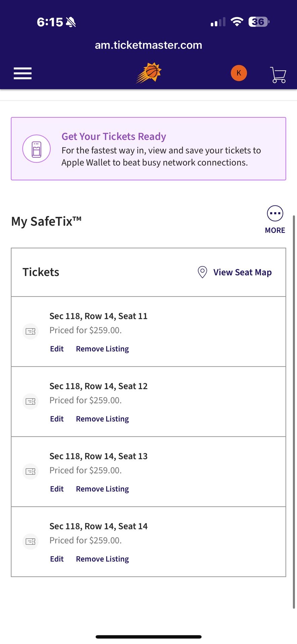
Task: Click ticket icon beside Seat 13
Action: pos(31,472)
